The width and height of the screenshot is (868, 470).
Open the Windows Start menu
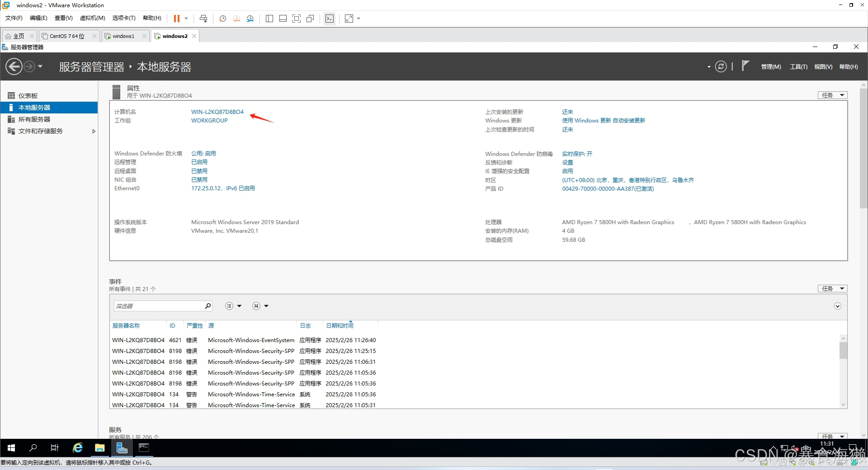11,448
